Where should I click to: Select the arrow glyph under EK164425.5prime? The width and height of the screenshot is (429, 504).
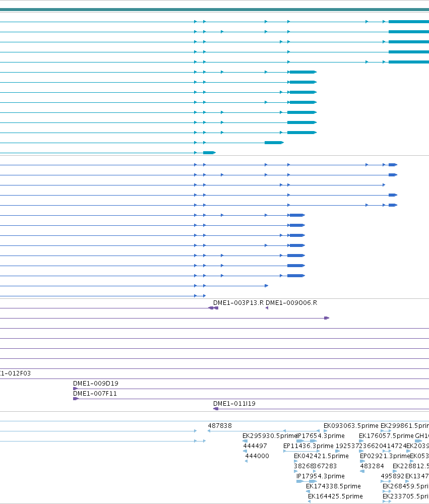click(309, 501)
